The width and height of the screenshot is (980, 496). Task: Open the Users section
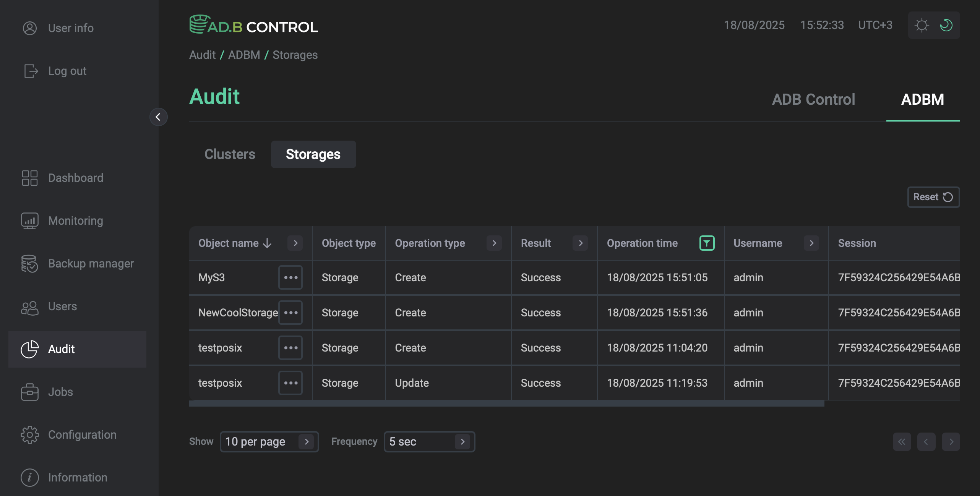point(62,306)
